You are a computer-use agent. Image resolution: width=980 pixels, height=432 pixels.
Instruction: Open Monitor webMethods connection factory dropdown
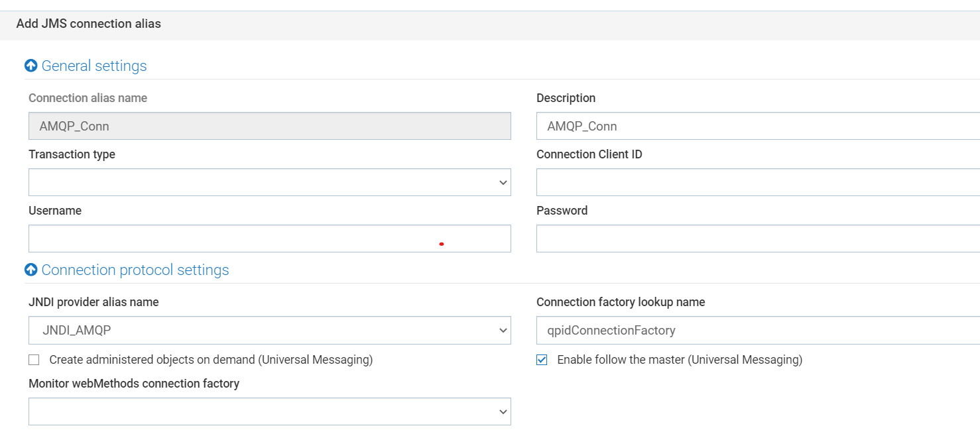pos(269,411)
